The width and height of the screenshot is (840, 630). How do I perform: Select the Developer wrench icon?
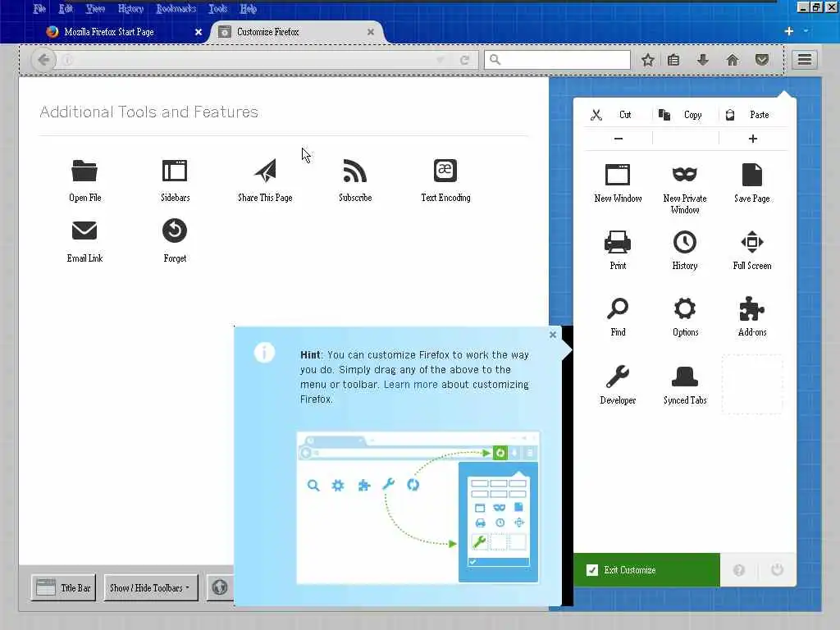click(618, 377)
